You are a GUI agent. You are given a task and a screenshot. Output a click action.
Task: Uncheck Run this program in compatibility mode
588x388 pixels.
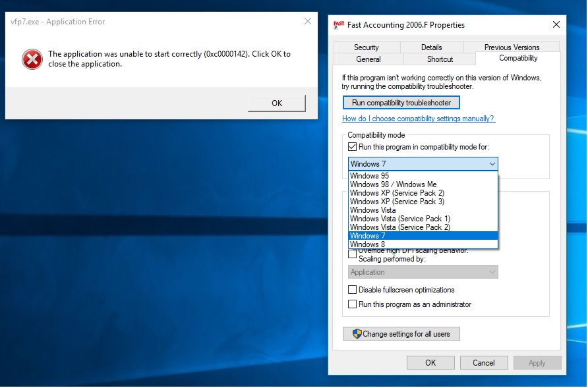tap(353, 147)
